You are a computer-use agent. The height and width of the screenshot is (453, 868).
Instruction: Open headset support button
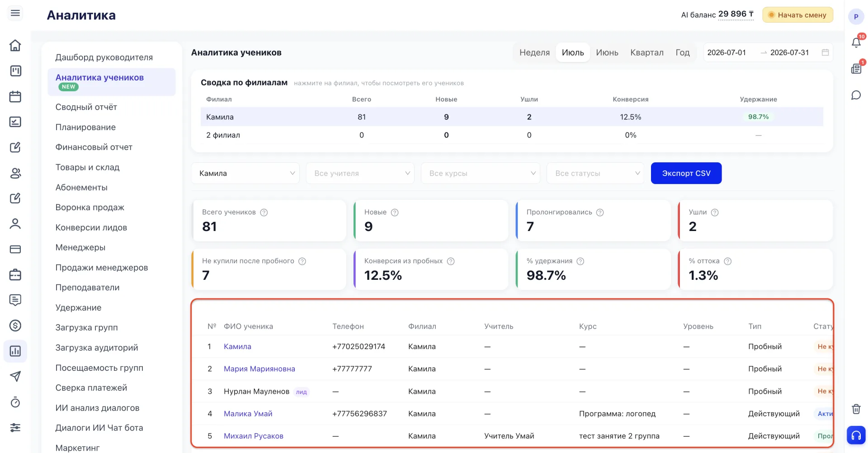(x=856, y=435)
